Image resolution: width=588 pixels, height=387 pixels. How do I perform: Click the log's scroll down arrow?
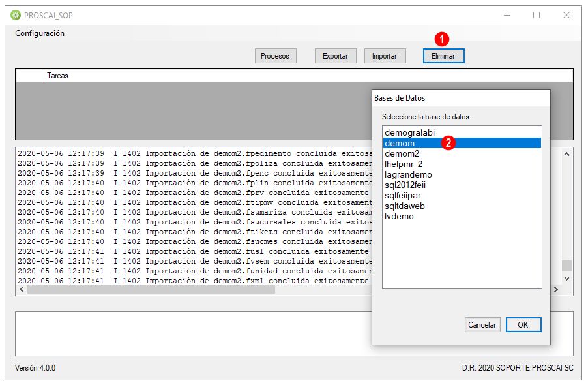[566, 279]
